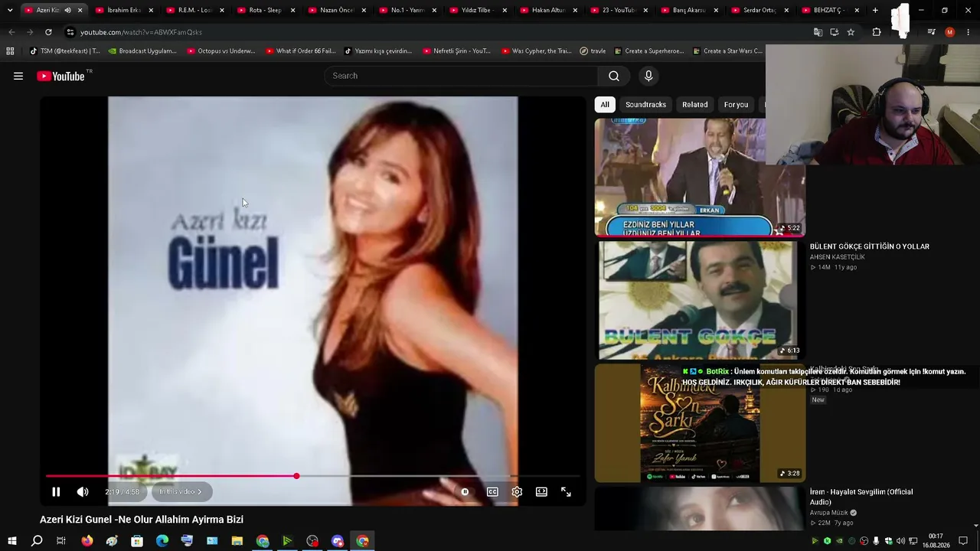
Task: Pause the playing video
Action: (56, 492)
